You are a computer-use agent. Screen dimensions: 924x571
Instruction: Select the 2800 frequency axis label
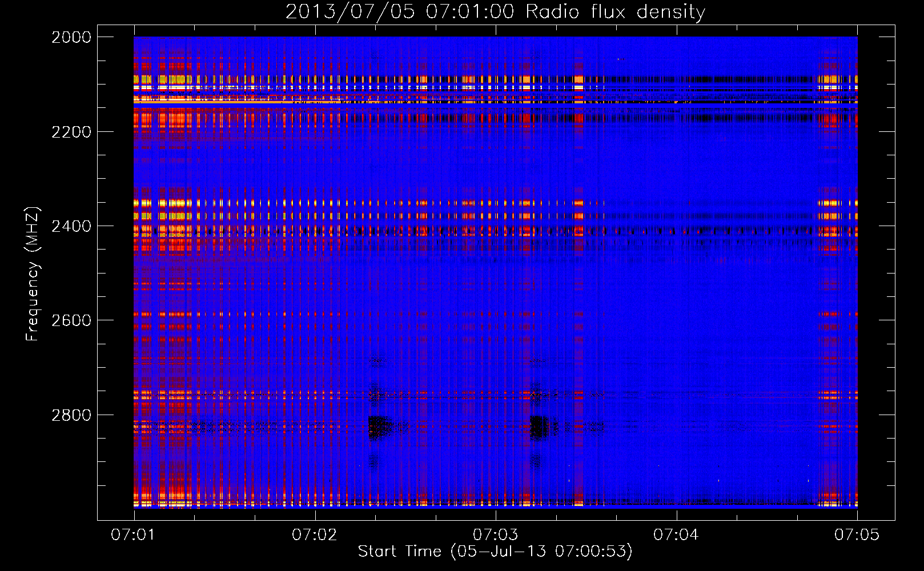pos(71,415)
